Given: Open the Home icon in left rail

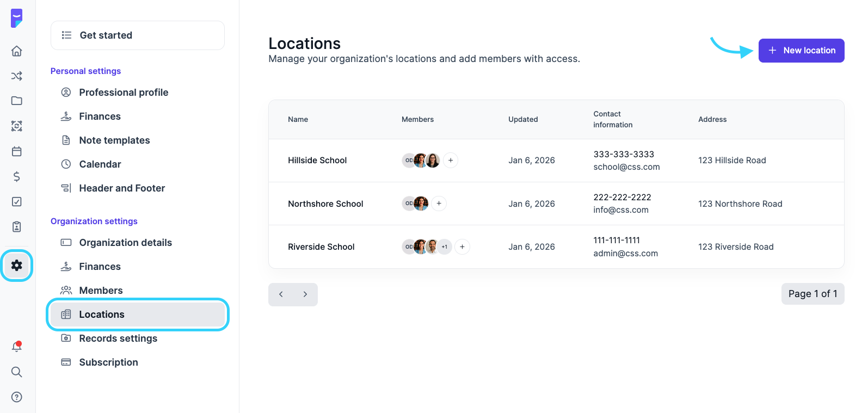Looking at the screenshot, I should click(x=17, y=51).
